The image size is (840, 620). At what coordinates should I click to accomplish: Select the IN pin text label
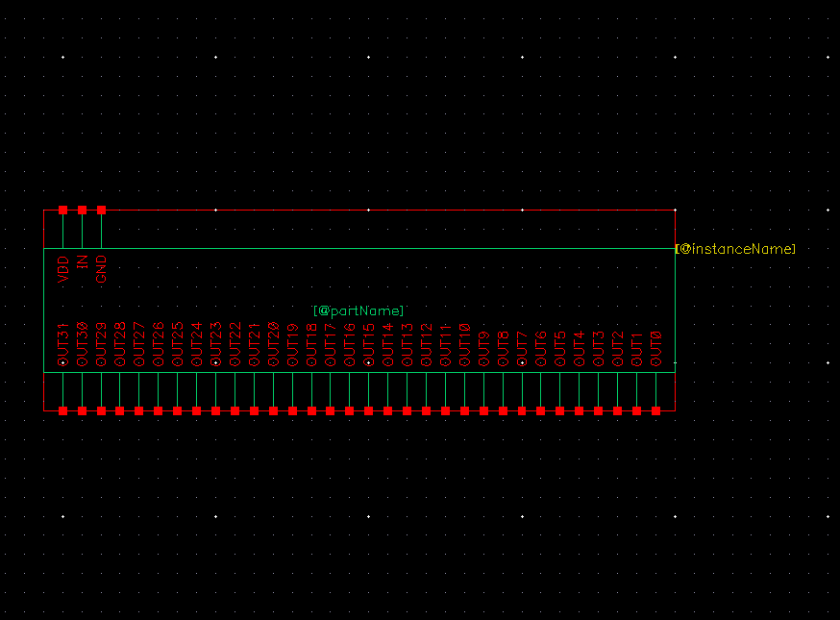(x=83, y=260)
